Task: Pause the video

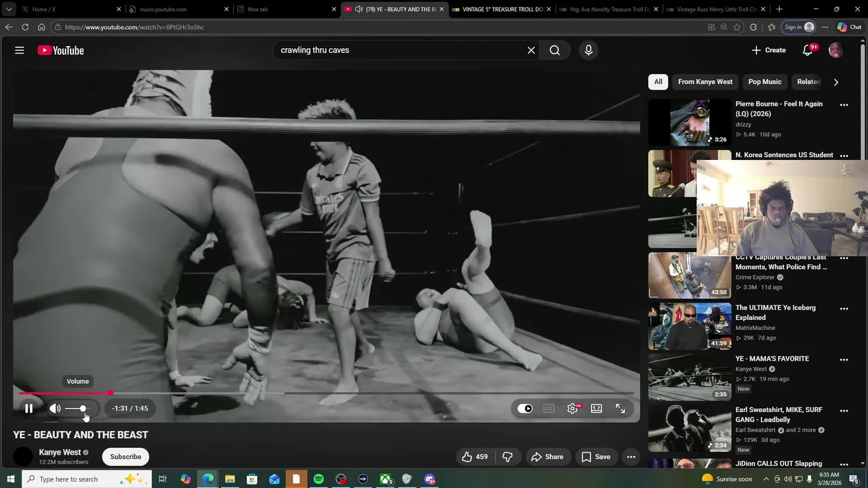Action: point(28,409)
